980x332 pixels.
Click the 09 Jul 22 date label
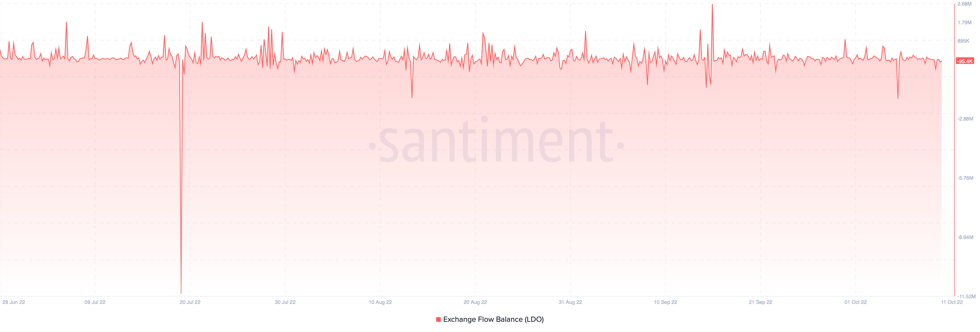[95, 302]
